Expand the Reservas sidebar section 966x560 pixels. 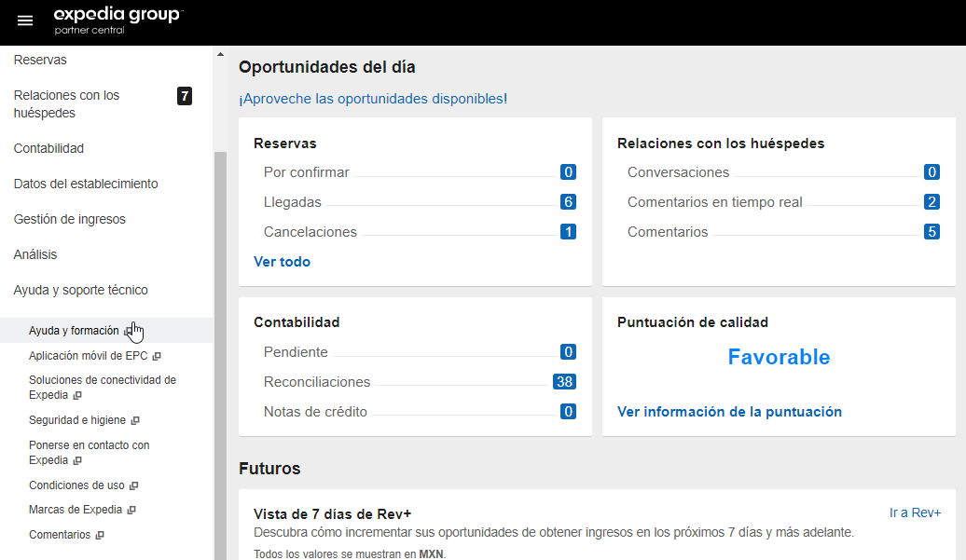[40, 60]
